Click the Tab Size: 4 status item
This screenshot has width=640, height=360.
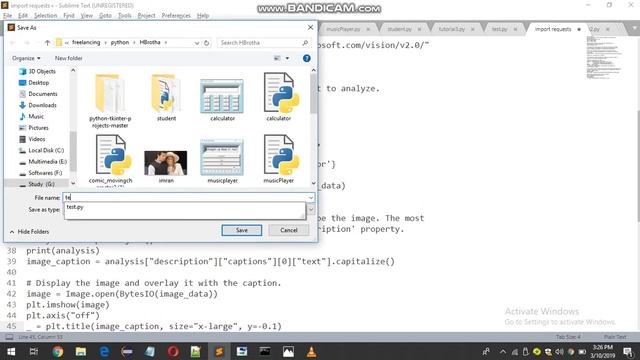[x=568, y=337]
